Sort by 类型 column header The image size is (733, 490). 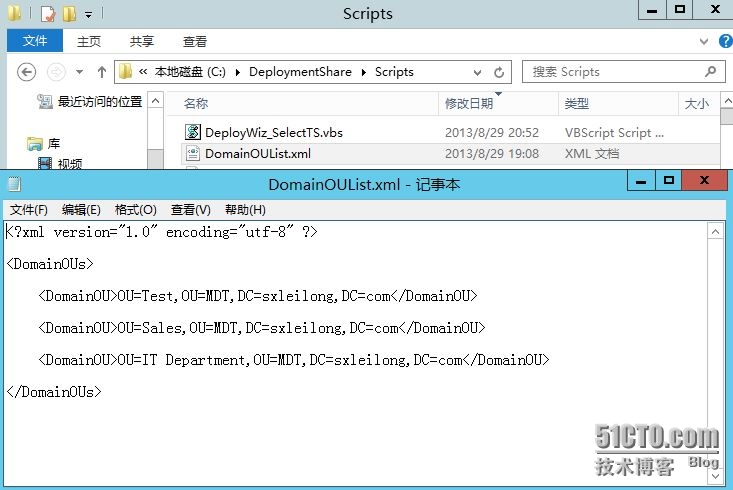[576, 103]
